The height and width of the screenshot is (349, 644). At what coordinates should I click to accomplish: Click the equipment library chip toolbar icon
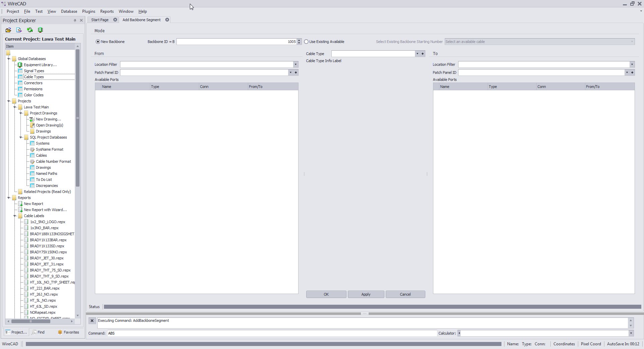41,30
